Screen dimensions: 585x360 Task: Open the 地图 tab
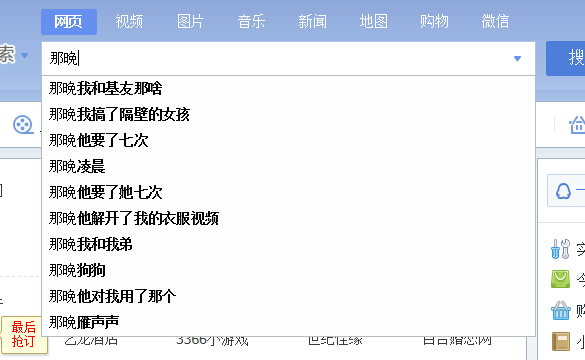pos(373,22)
